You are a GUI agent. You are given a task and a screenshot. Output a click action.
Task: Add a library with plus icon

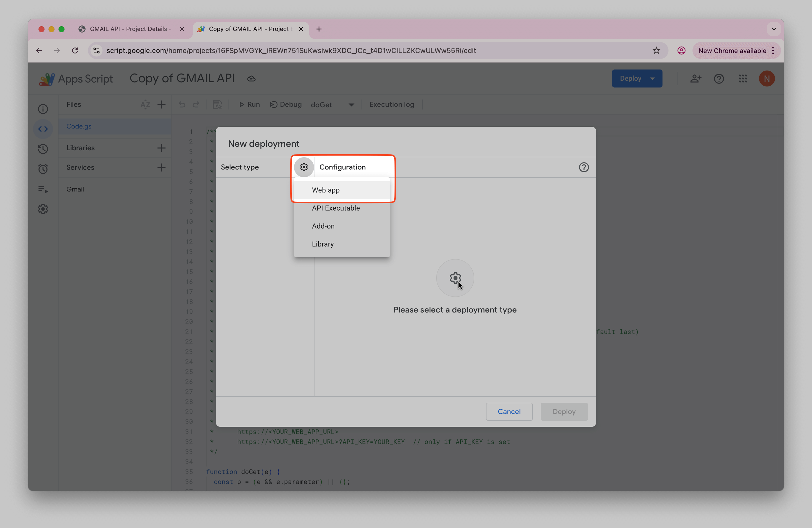click(161, 148)
